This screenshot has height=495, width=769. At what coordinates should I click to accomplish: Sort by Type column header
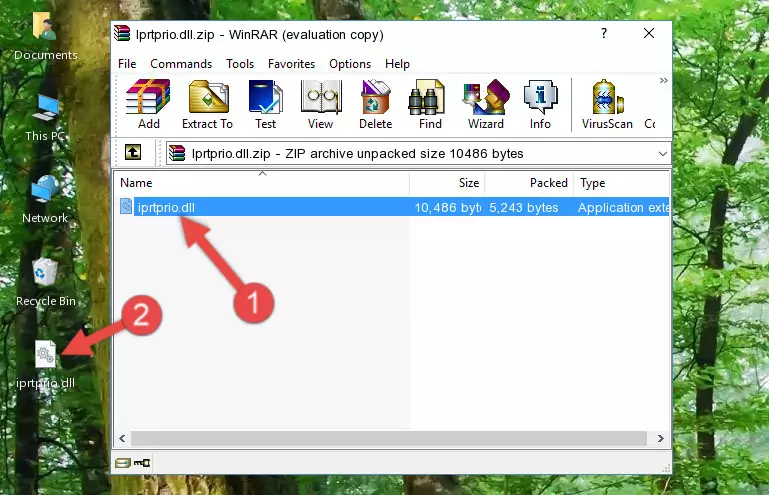(621, 183)
